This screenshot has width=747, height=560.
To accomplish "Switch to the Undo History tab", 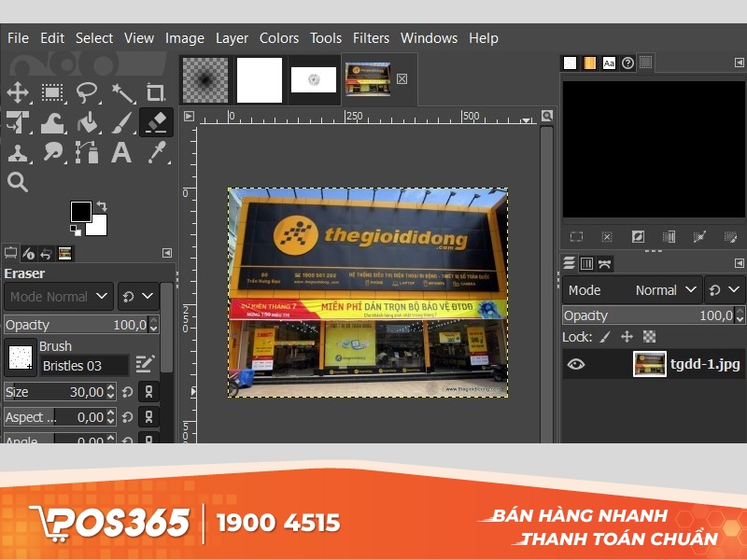I will pyautogui.click(x=46, y=254).
